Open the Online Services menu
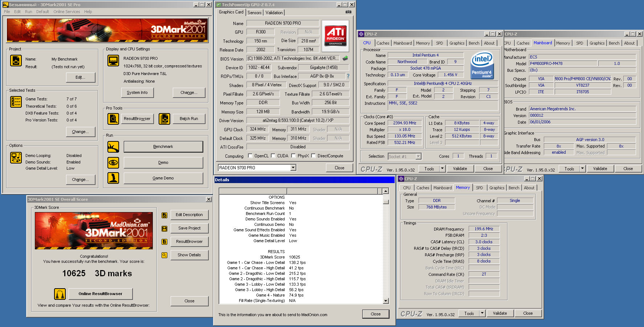 click(67, 12)
